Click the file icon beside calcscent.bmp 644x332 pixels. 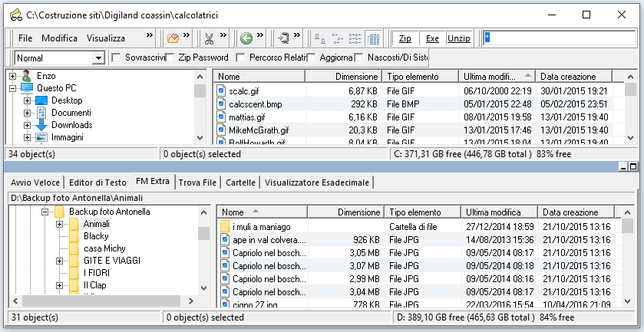222,104
